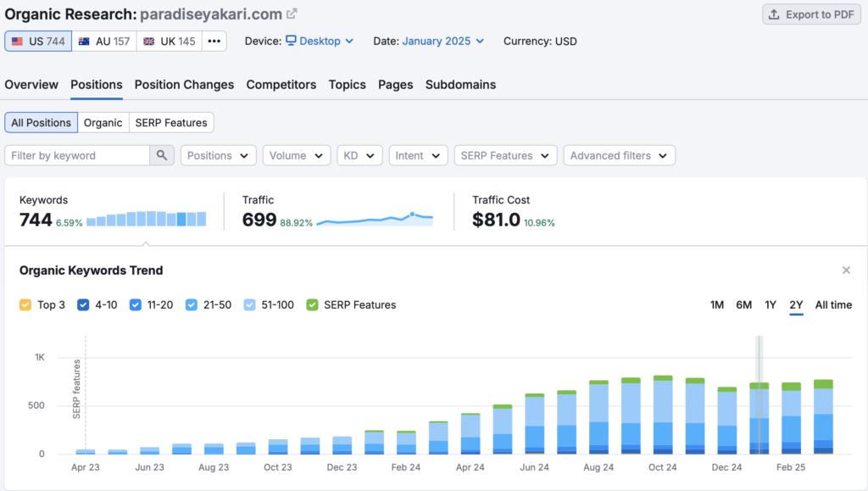Open the Competitors tab

[281, 85]
